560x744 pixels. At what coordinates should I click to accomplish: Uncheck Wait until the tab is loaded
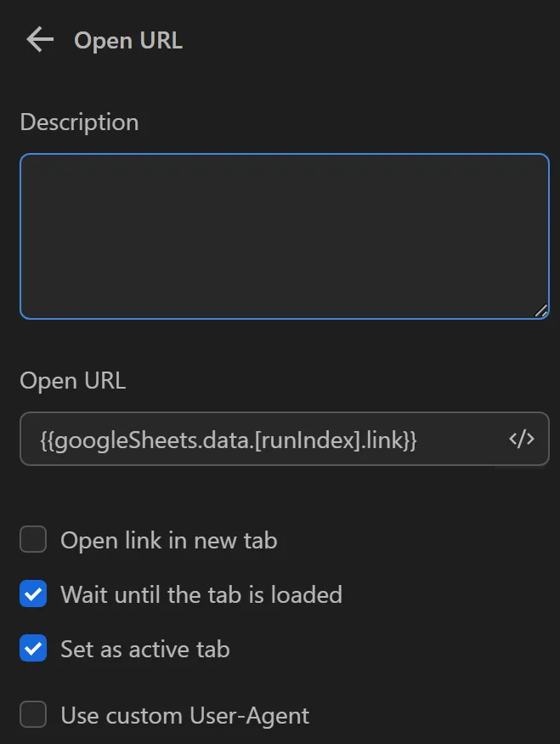click(32, 593)
